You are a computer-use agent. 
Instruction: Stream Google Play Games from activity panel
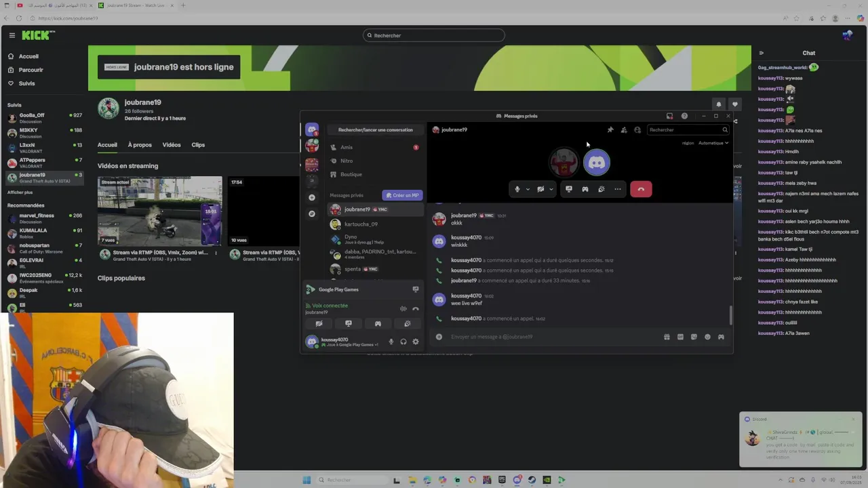pos(416,289)
